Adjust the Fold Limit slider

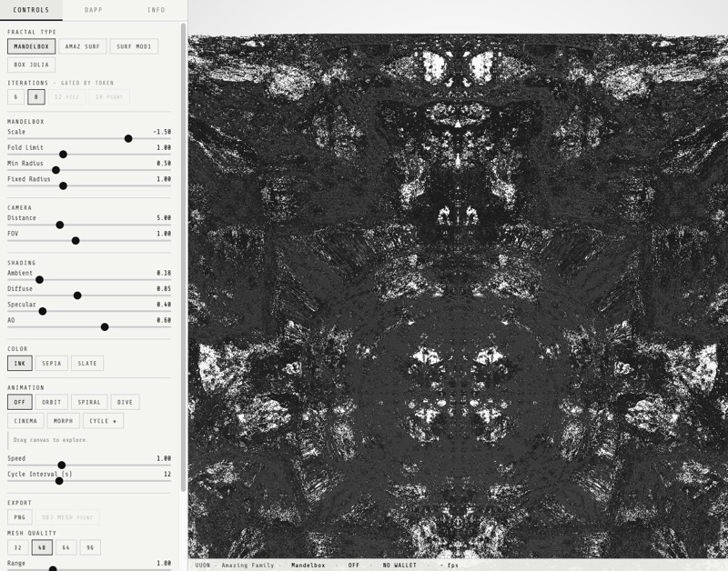(x=89, y=155)
